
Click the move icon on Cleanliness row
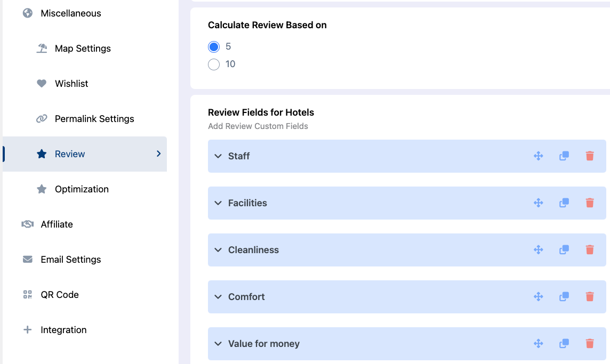539,249
